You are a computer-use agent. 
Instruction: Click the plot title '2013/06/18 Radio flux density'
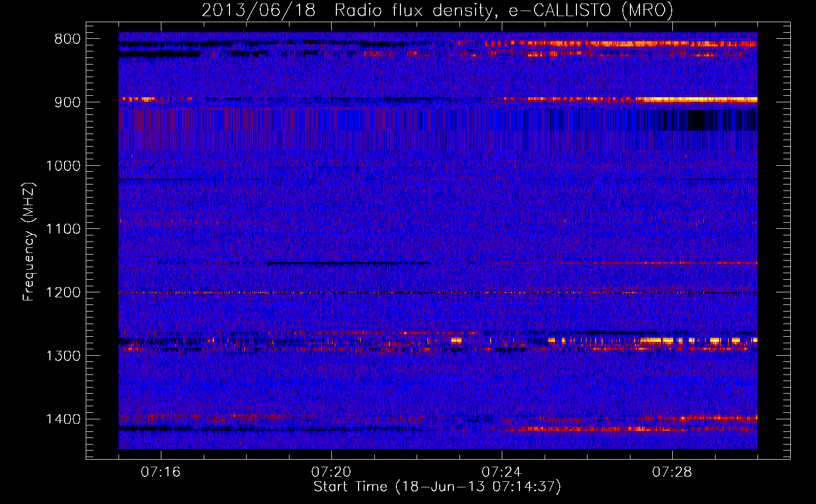click(347, 11)
